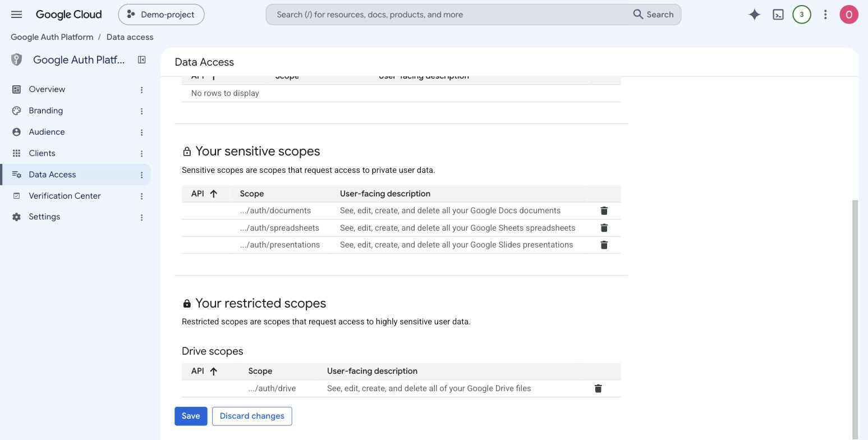This screenshot has height=440, width=868.
Task: Click the .../auth/drive scope cell
Action: (272, 388)
